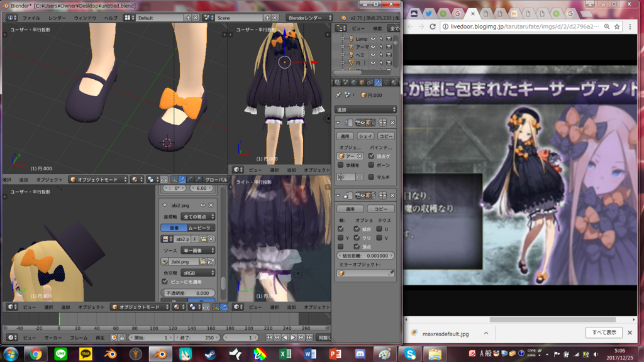Open the sRGB color space dropdown
The image size is (644, 362).
click(x=198, y=273)
